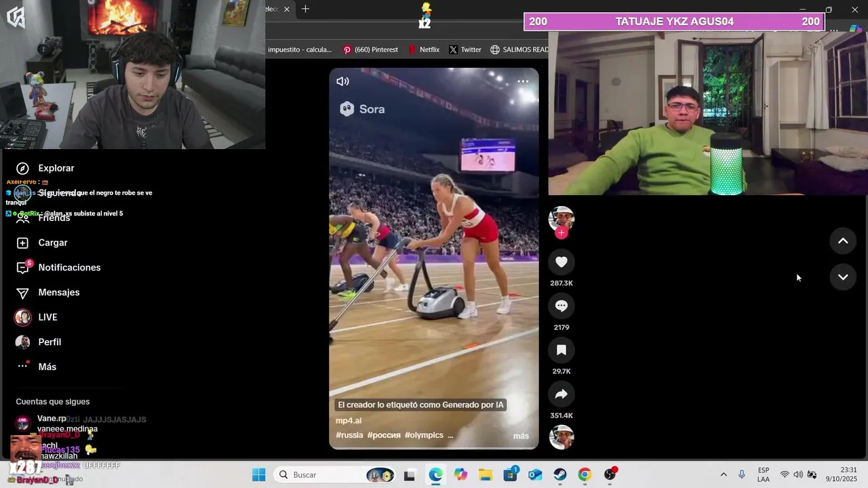Click the Cuentas que sigues heading
This screenshot has height=488, width=868.
(x=53, y=401)
